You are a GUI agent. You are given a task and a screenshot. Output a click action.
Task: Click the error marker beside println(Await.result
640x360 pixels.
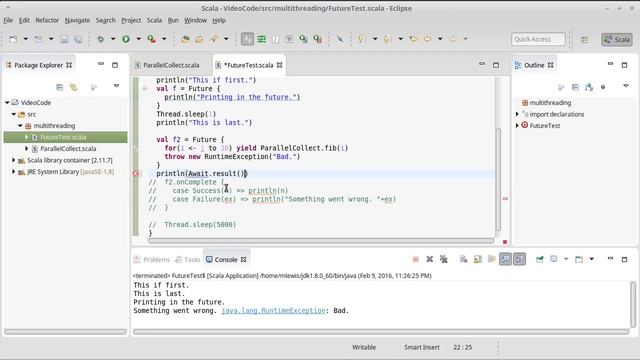click(136, 173)
